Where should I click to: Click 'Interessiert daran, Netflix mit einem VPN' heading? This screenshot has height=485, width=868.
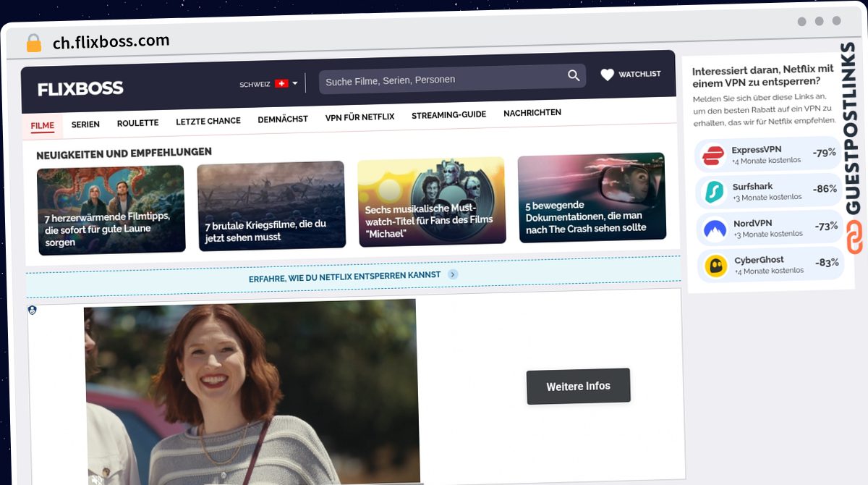(x=762, y=75)
